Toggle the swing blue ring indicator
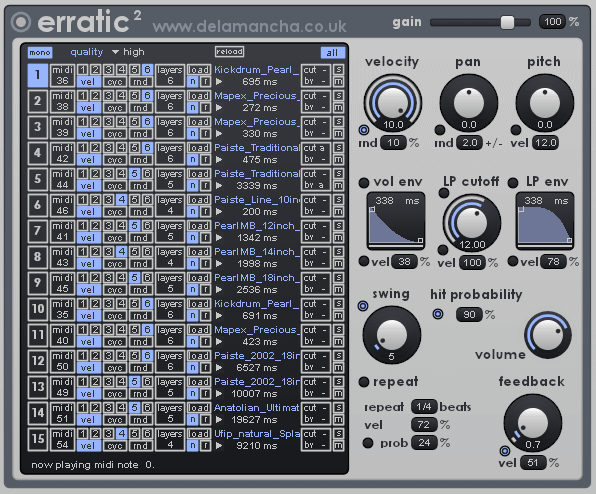 (363, 306)
